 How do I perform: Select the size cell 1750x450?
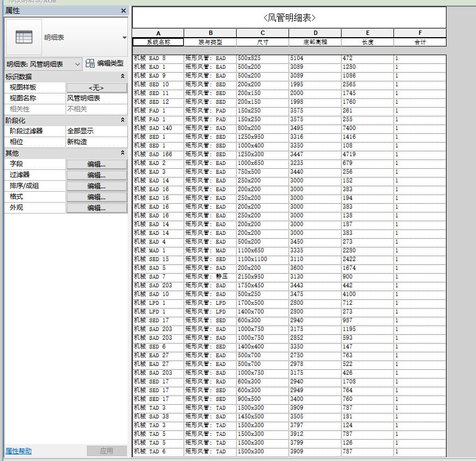coord(262,285)
